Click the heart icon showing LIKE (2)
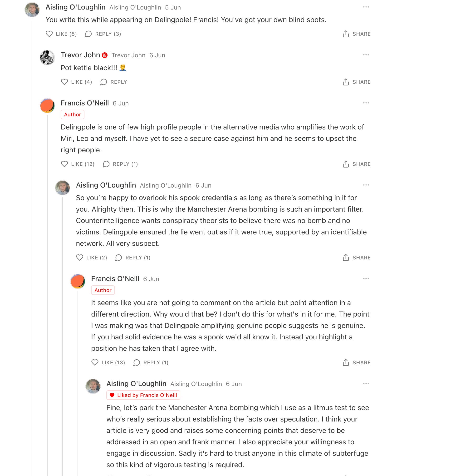451x476 pixels. (80, 258)
